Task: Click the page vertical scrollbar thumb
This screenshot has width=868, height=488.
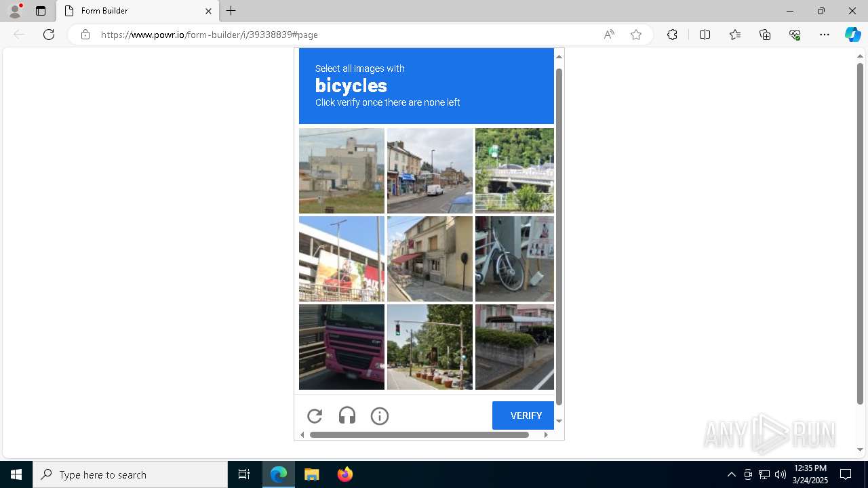Action: tap(860, 234)
